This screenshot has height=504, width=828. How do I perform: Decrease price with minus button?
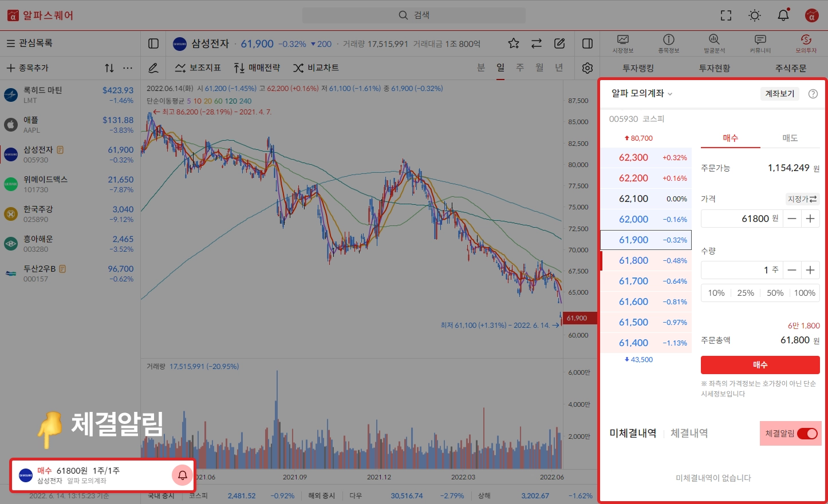[792, 219]
